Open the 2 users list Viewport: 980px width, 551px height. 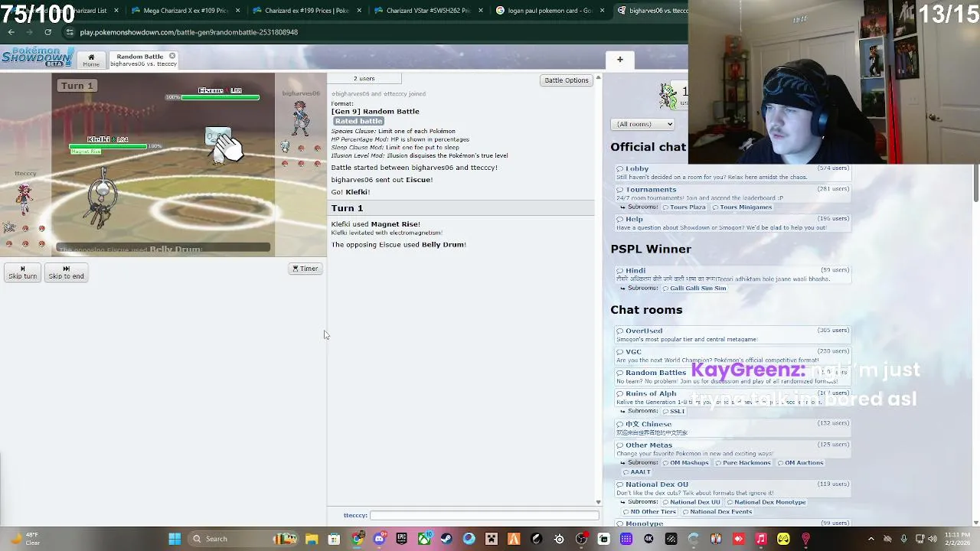[364, 79]
